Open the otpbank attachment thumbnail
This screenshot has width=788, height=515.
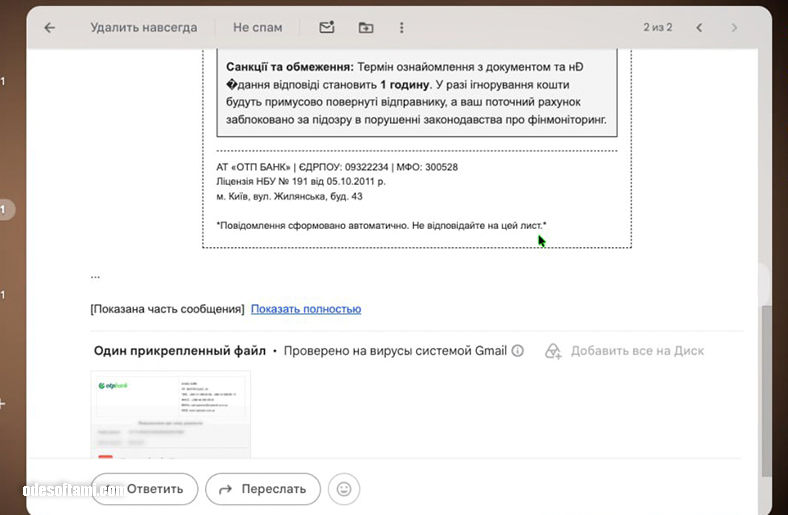[170, 415]
